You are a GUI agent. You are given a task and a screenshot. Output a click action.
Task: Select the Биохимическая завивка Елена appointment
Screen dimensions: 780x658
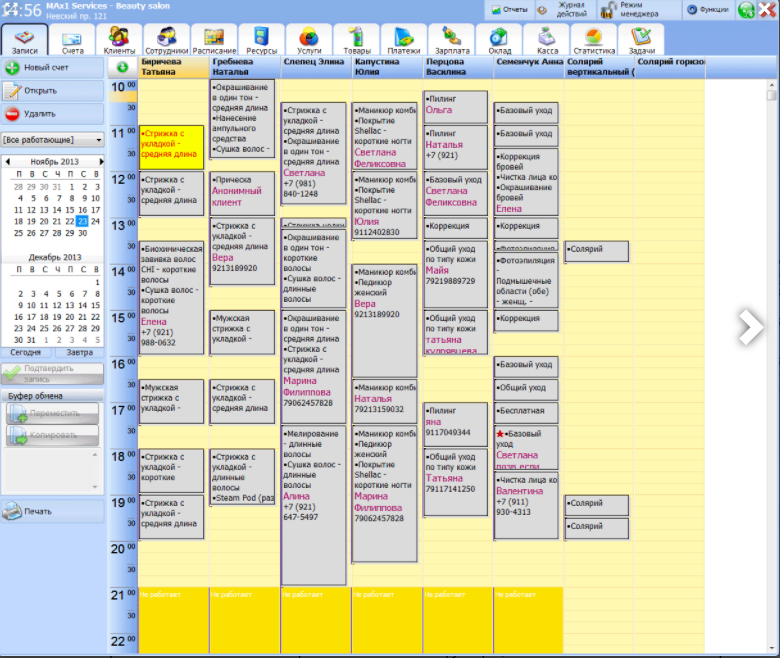click(172, 297)
